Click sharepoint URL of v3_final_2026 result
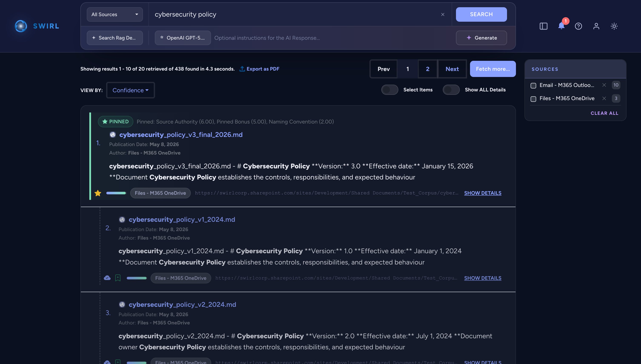641x364 pixels. [326, 193]
